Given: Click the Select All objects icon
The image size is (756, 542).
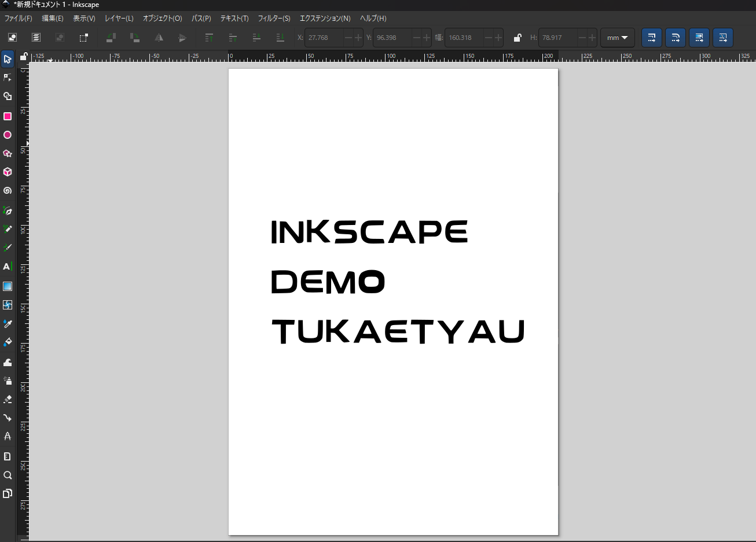Looking at the screenshot, I should pyautogui.click(x=12, y=38).
